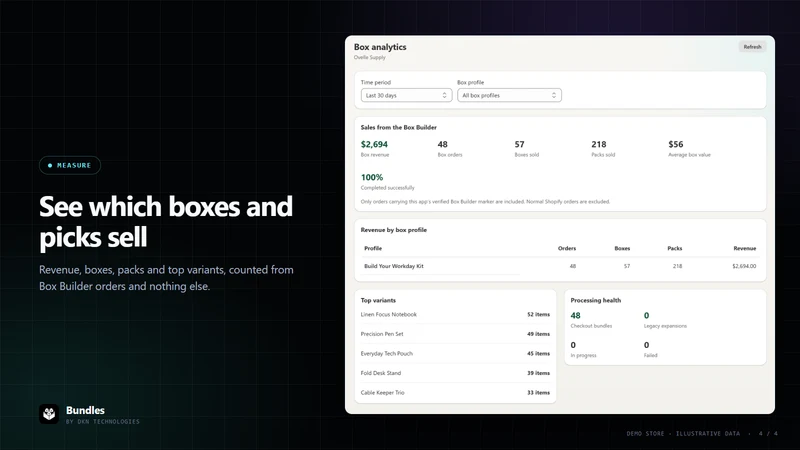Click the See which boxes and picks sell headline
Viewport: 800px width, 450px height.
pos(166,222)
